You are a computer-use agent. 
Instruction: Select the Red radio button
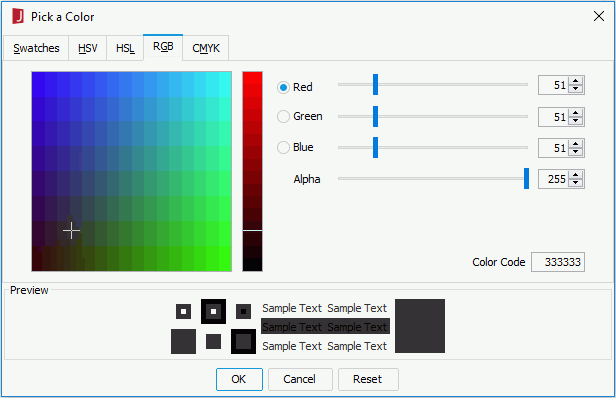(x=283, y=87)
